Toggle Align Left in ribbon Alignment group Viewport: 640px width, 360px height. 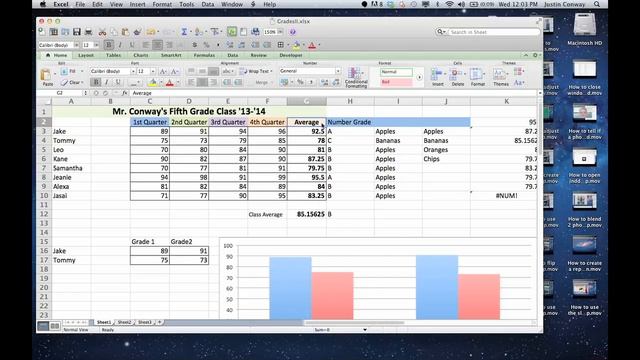point(191,82)
